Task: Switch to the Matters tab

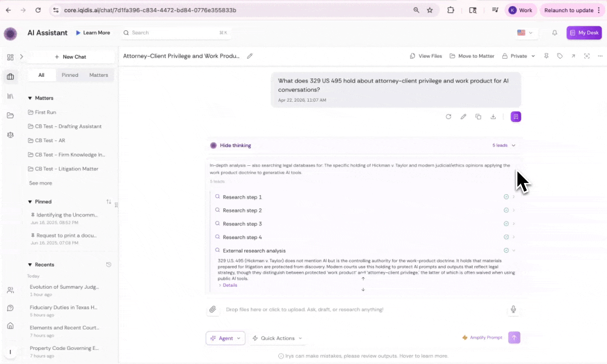Action: coord(98,75)
